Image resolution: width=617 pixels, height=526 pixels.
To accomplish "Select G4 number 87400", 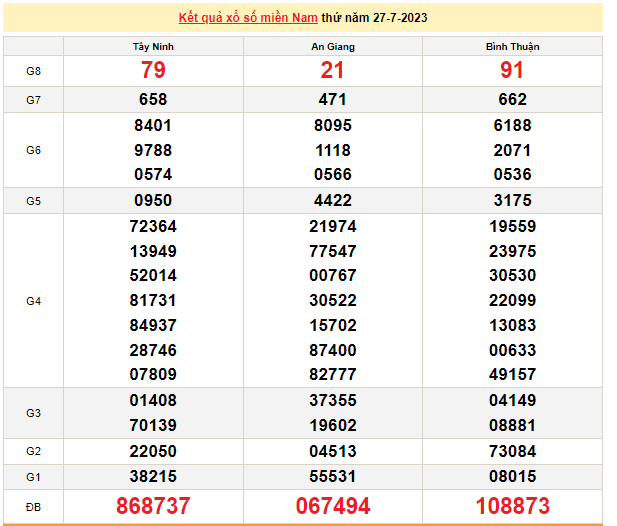I will tap(333, 350).
